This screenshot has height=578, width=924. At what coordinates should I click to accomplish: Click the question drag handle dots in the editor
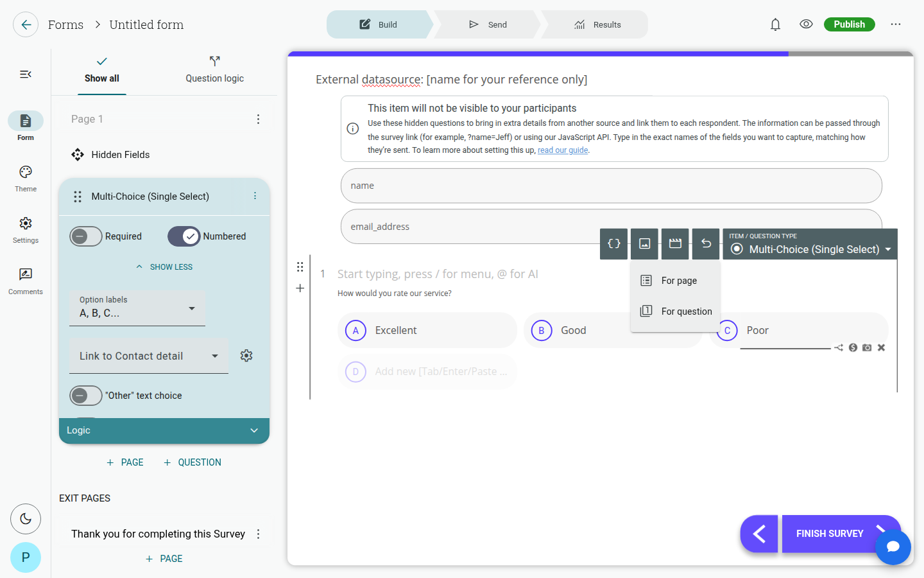point(300,267)
